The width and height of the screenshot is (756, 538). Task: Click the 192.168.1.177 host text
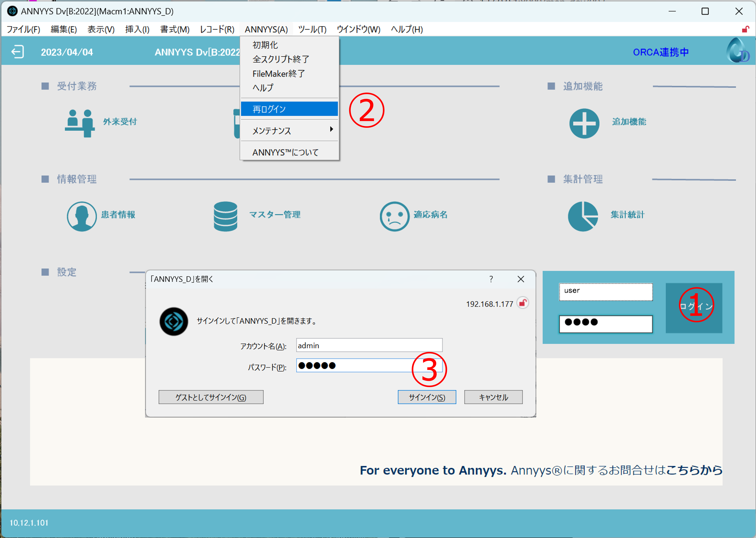[x=489, y=304]
